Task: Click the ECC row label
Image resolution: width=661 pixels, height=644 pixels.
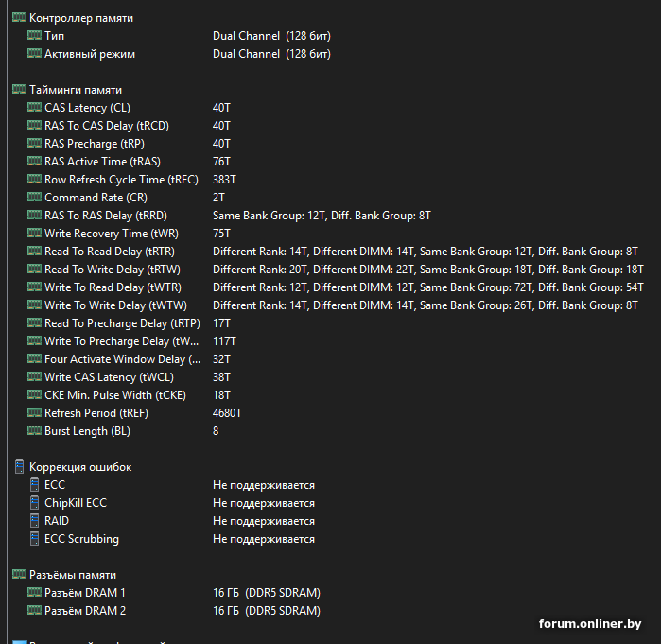Action: pos(55,485)
